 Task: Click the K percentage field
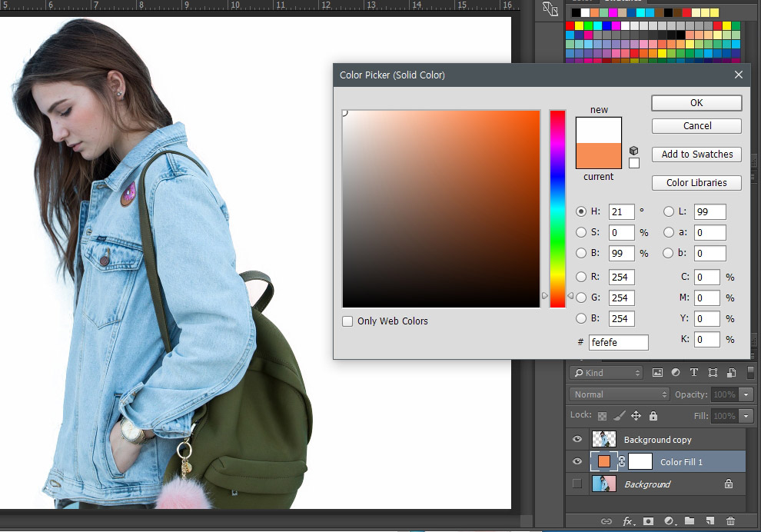click(706, 339)
